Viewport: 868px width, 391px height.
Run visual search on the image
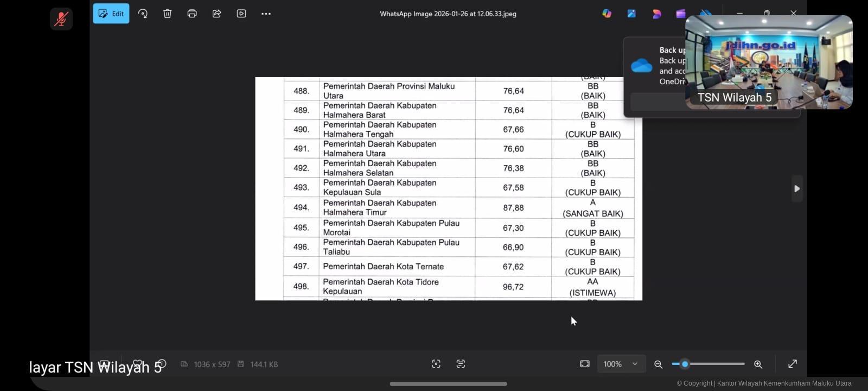point(436,364)
